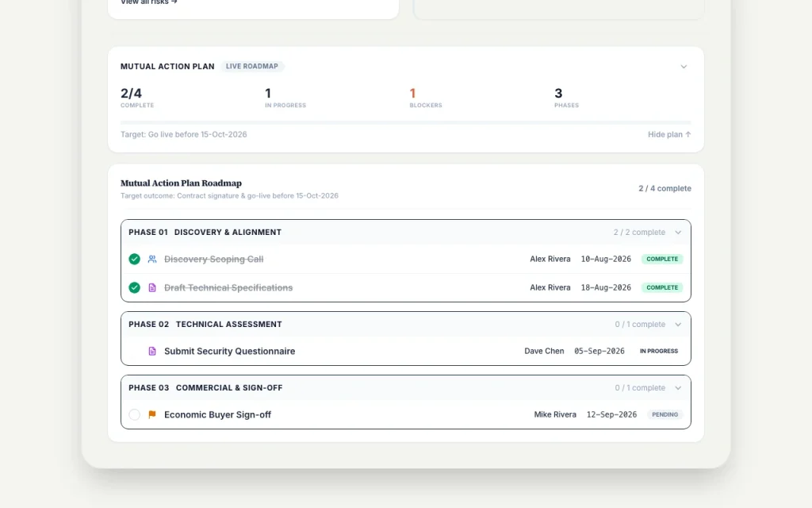Click the 18-Aug-2026 due date
This screenshot has width=812, height=508.
click(x=606, y=287)
